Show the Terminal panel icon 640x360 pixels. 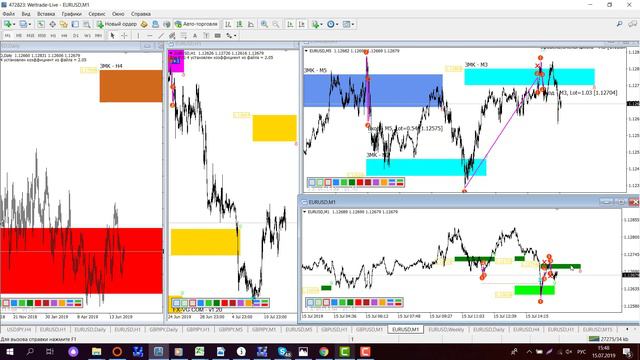point(75,24)
